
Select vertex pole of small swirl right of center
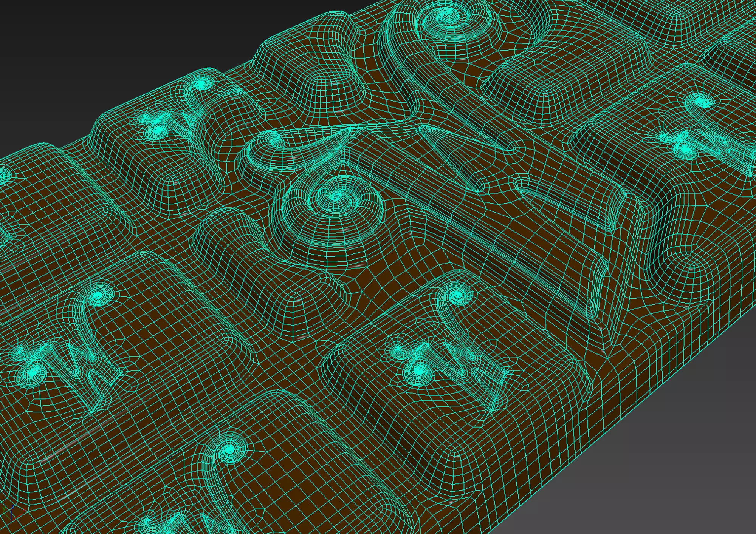tap(457, 294)
